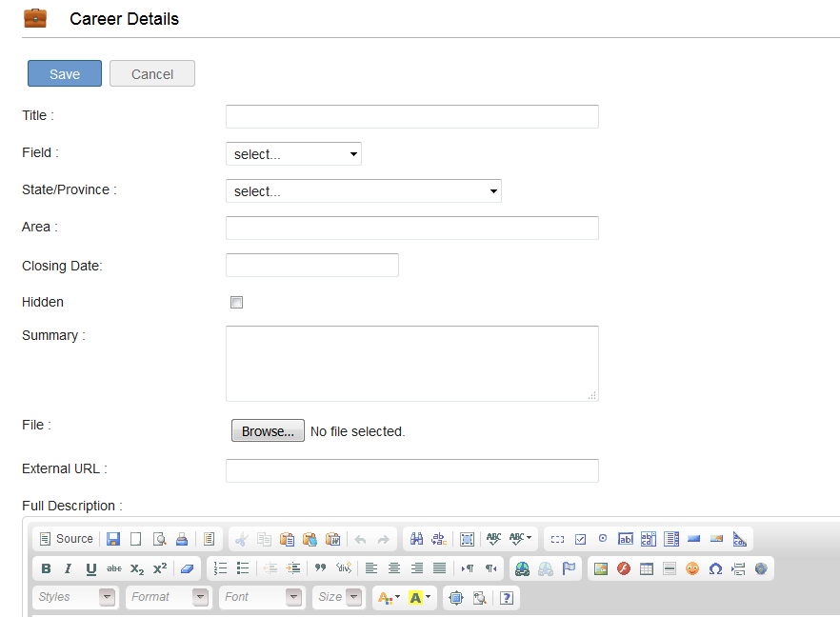Align text right

417,568
